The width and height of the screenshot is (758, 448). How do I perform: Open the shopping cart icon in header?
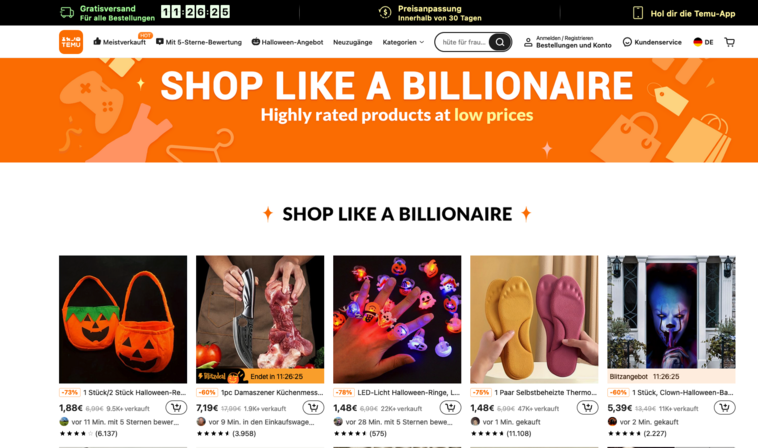coord(729,42)
